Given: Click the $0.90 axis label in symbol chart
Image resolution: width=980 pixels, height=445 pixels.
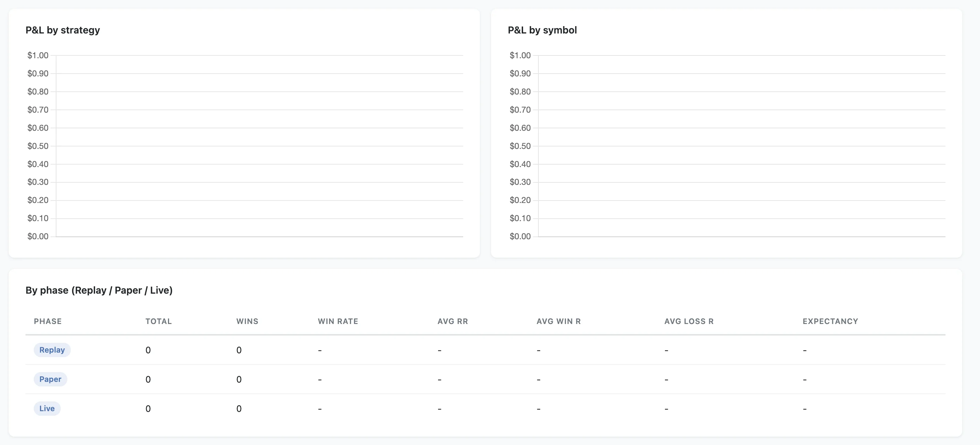Looking at the screenshot, I should pyautogui.click(x=520, y=74).
